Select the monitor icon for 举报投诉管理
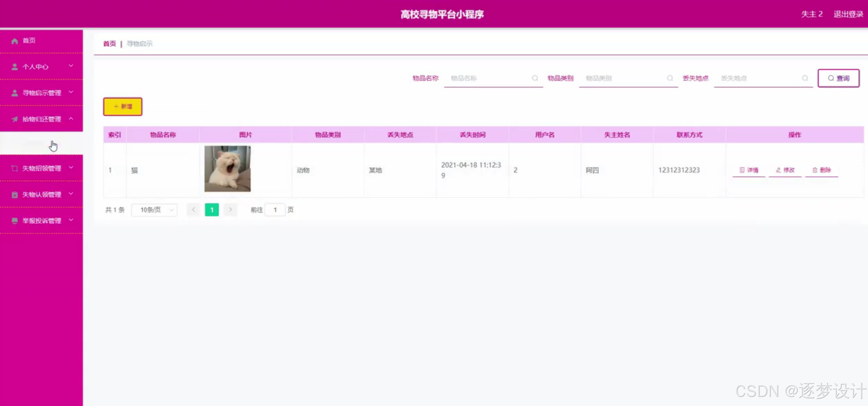Screen dimensions: 868x406 pyautogui.click(x=15, y=221)
